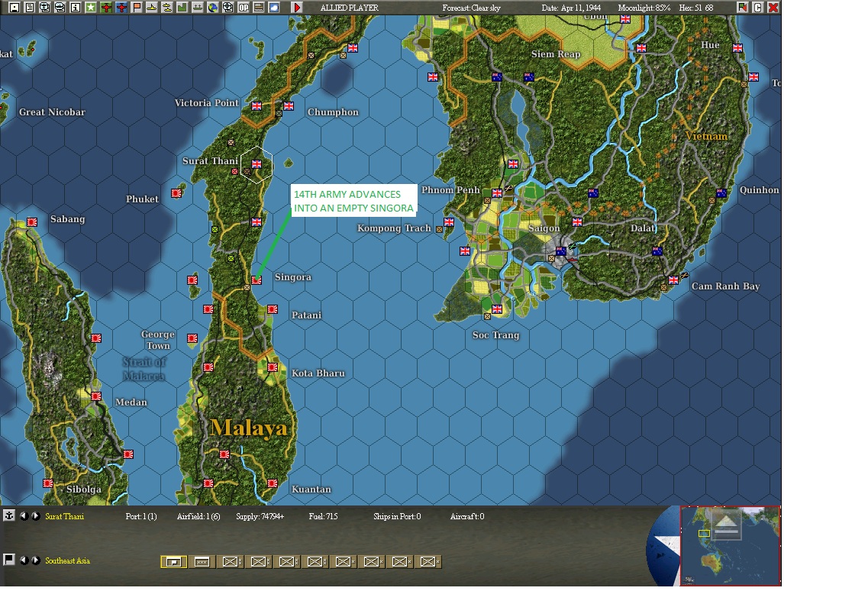This screenshot has width=868, height=591.
Task: Click the 'C' button in the top-right toolbar
Action: tap(758, 7)
